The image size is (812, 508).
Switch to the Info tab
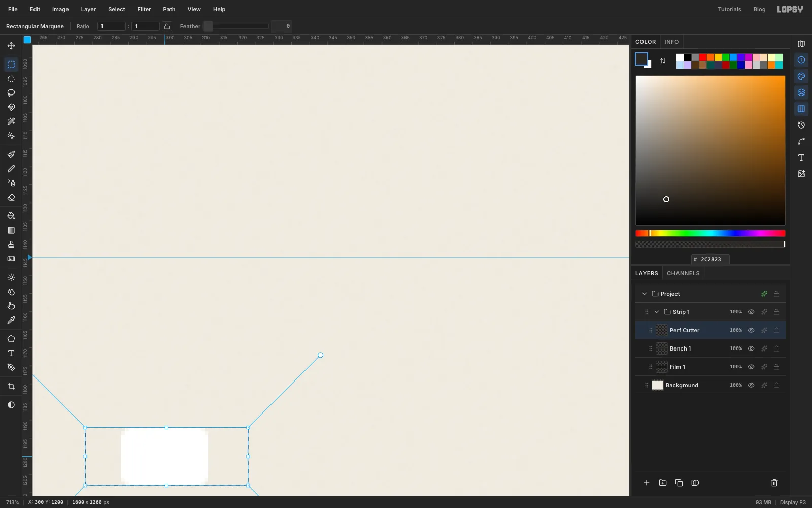coord(671,42)
